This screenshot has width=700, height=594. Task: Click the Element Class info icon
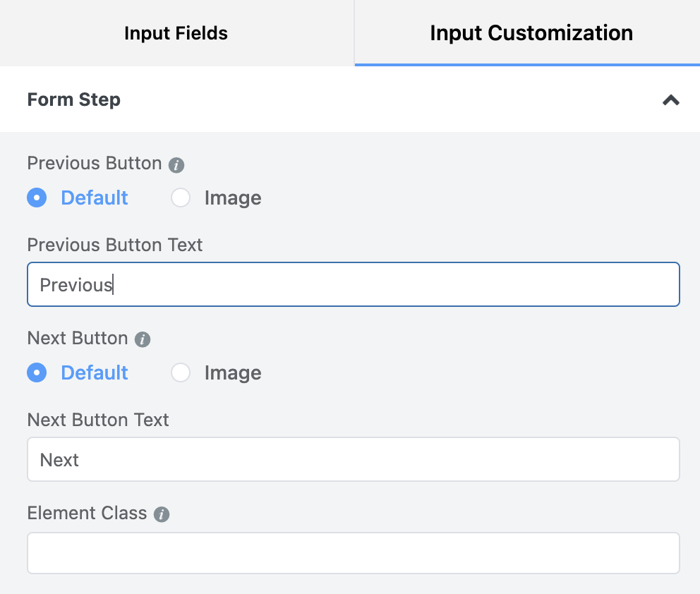pos(162,514)
